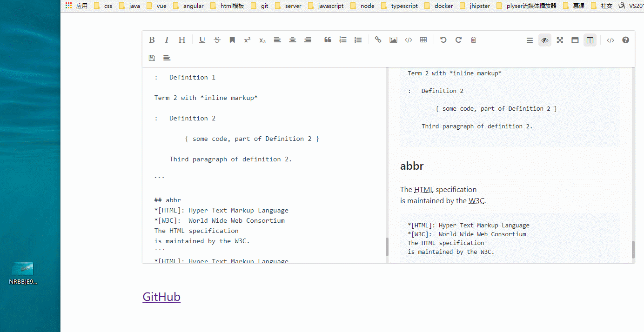This screenshot has width=644, height=332.
Task: Click "{ some code, part of Definition 2 }" in the editor
Action: coord(252,139)
